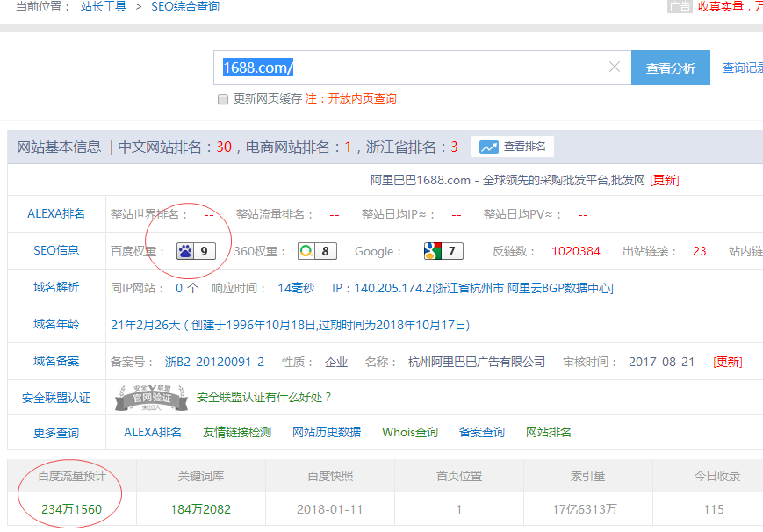Click the 查看排名 button
The width and height of the screenshot is (763, 532).
(x=513, y=147)
